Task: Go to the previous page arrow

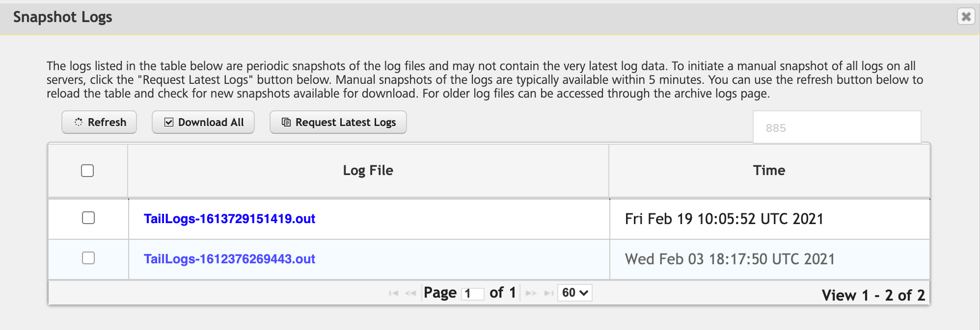Action: (410, 293)
